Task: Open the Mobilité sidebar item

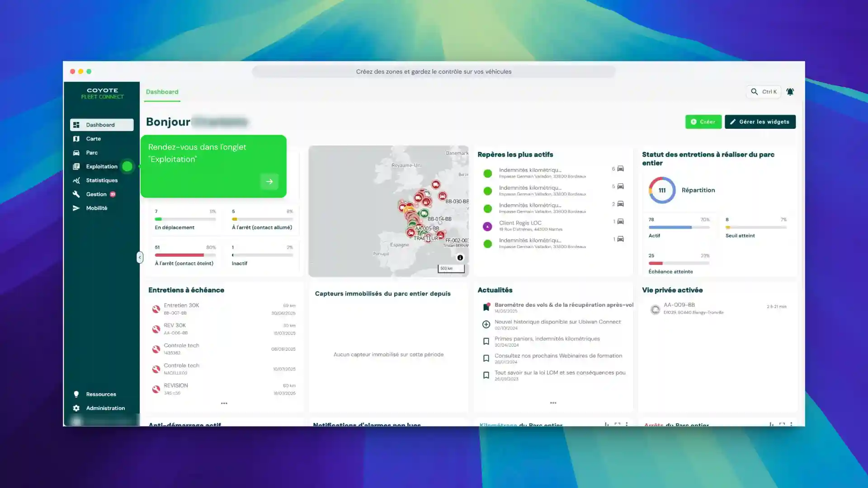Action: coord(96,208)
